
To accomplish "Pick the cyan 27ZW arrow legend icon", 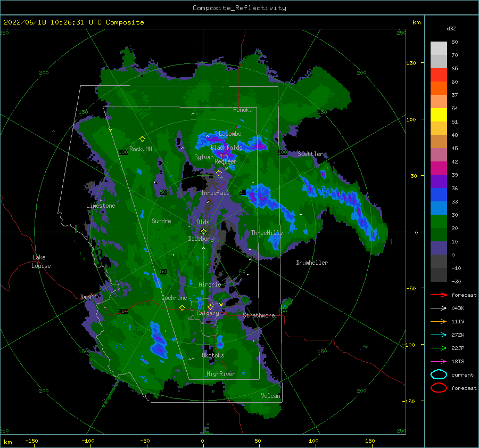I will (x=439, y=335).
